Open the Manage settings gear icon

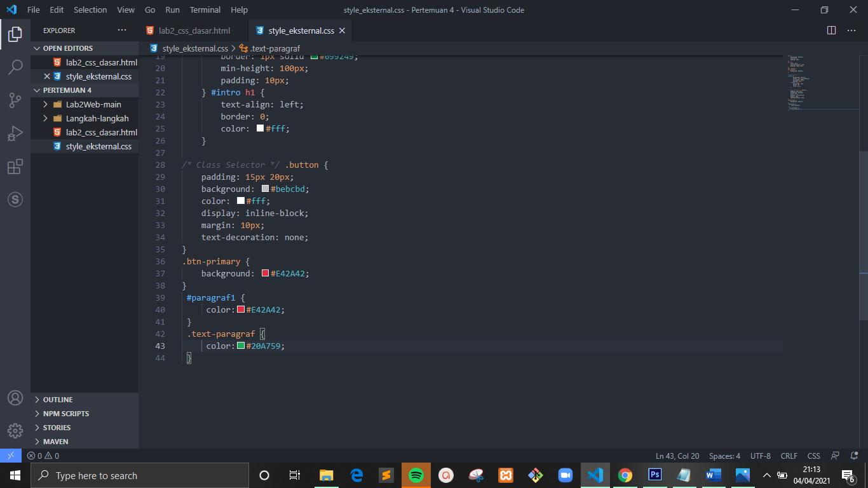[x=15, y=430]
